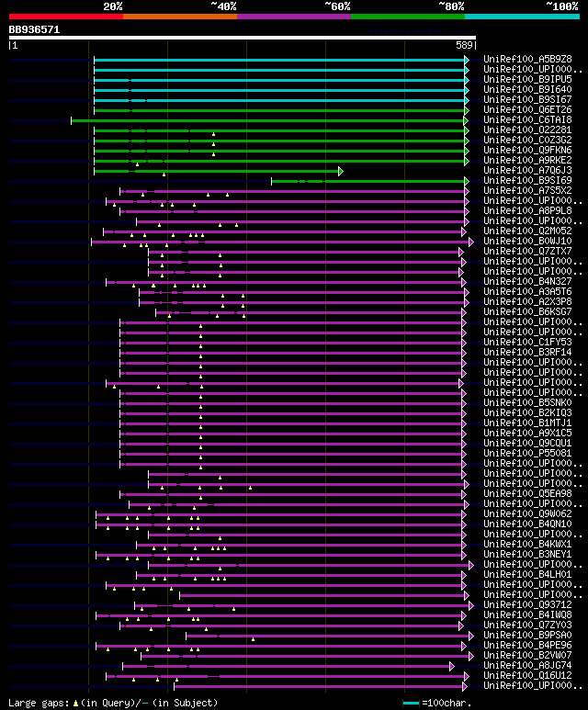Select the BB936571 query name

(34, 30)
